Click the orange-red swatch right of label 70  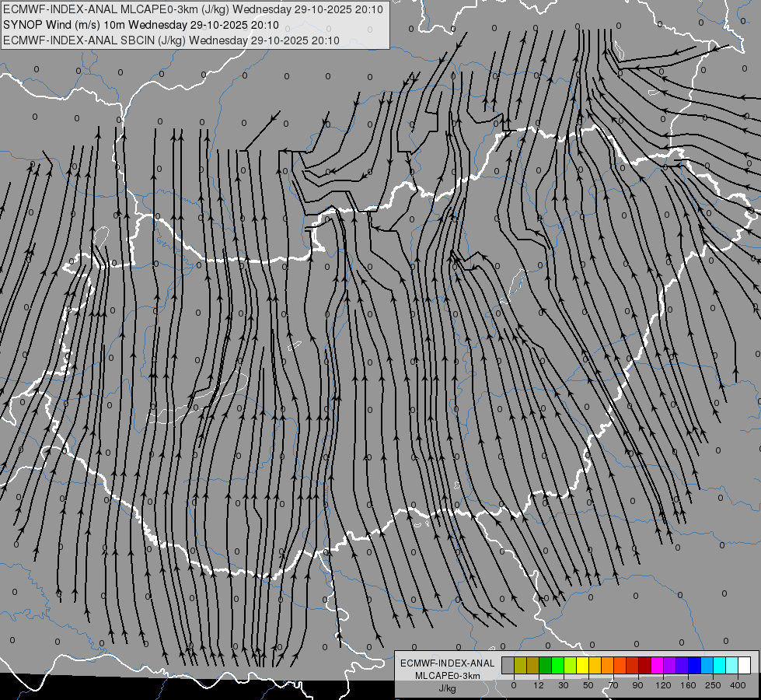(620, 665)
